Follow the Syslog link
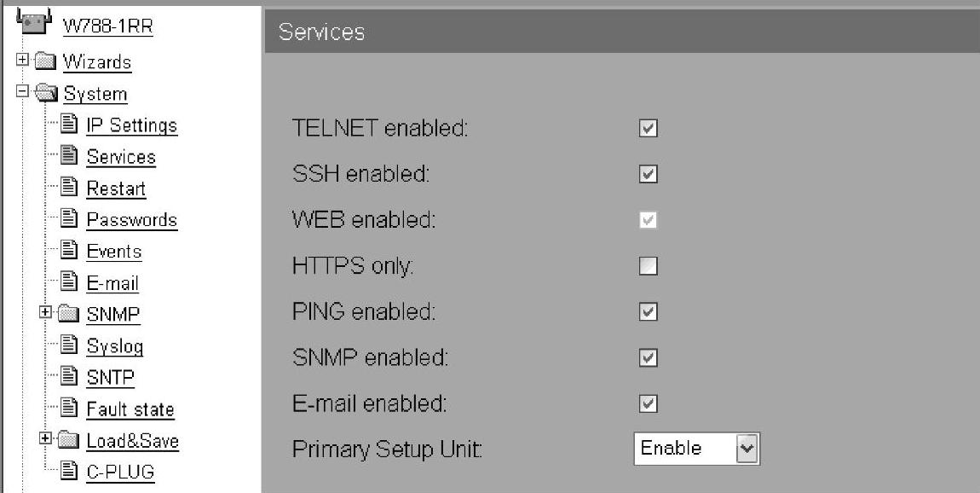This screenshot has width=980, height=493. tap(115, 346)
